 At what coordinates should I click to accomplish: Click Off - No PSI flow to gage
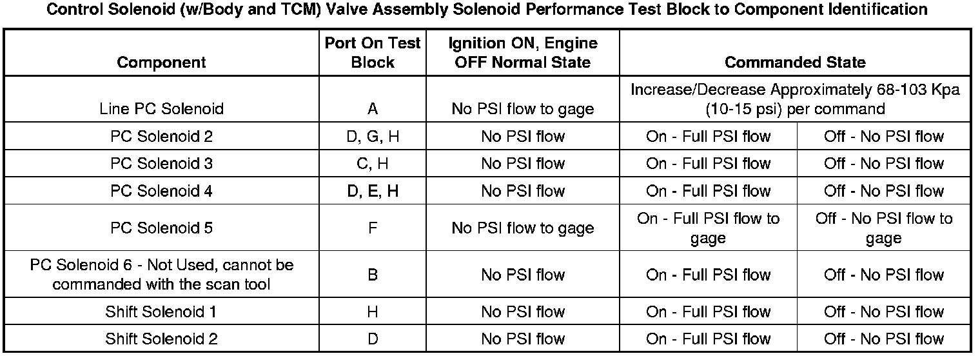click(x=883, y=228)
